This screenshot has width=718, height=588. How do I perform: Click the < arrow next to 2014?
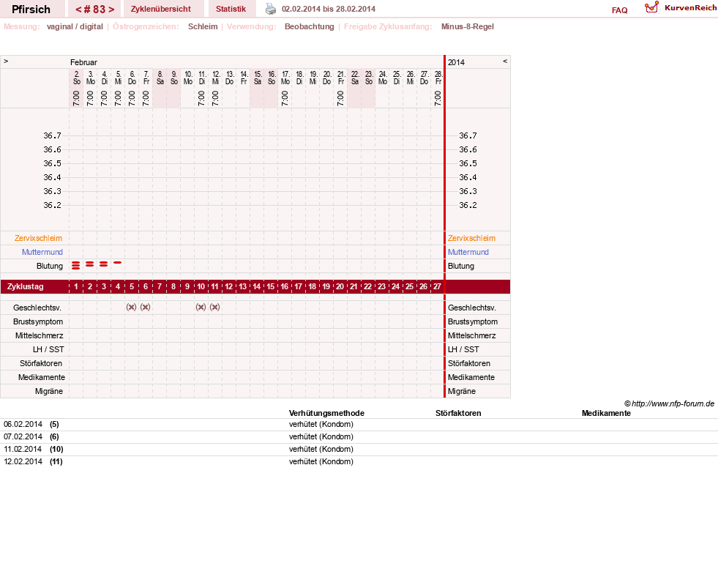pyautogui.click(x=505, y=61)
